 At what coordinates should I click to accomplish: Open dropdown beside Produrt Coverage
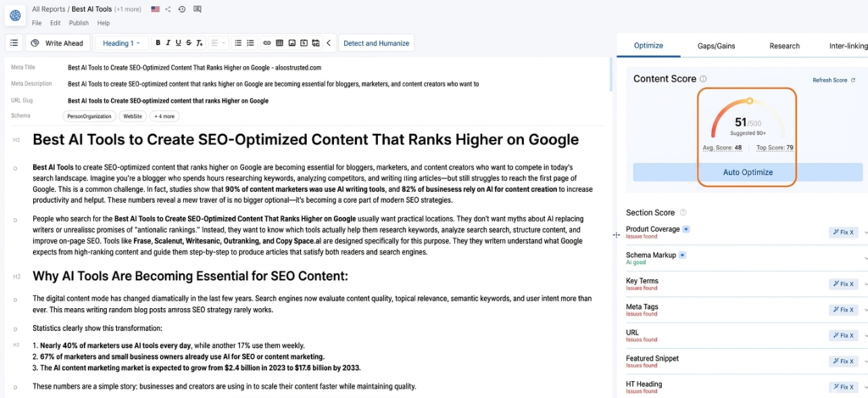click(x=686, y=228)
